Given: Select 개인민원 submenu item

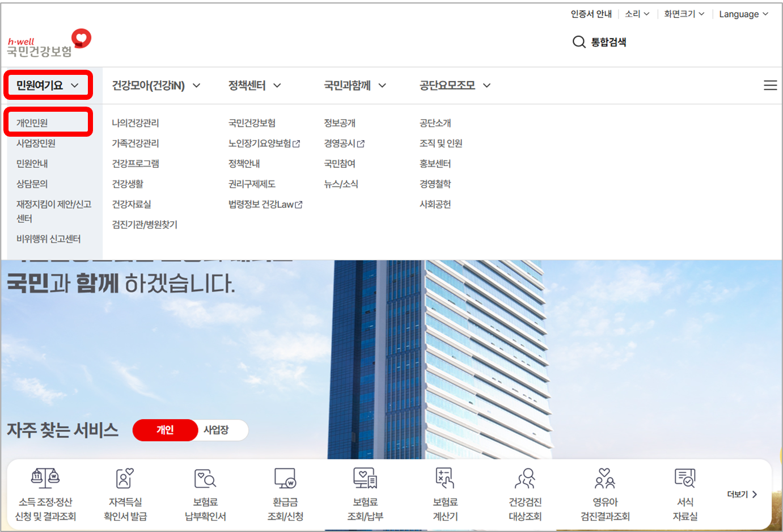Looking at the screenshot, I should pyautogui.click(x=32, y=123).
